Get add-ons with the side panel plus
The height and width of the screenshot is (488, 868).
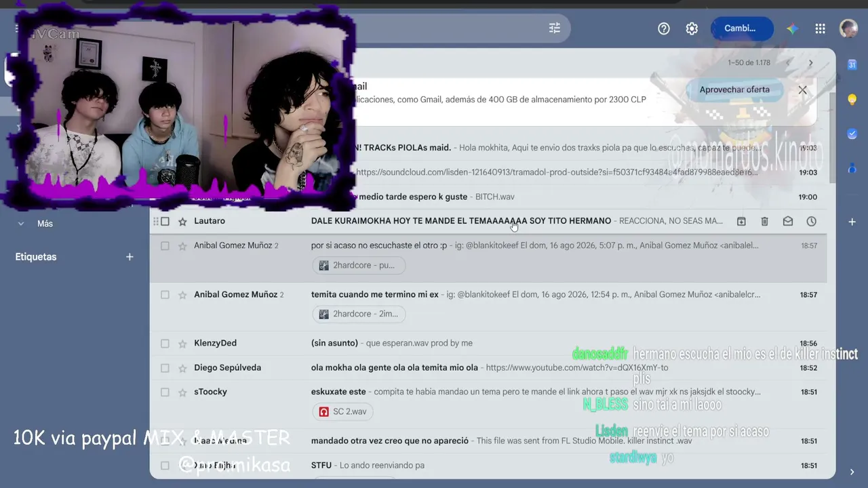coord(852,222)
